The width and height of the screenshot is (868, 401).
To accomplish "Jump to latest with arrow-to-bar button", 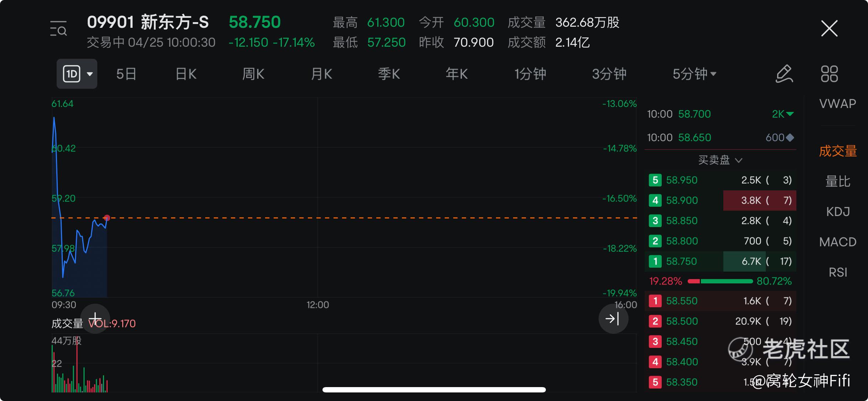I will pos(613,318).
